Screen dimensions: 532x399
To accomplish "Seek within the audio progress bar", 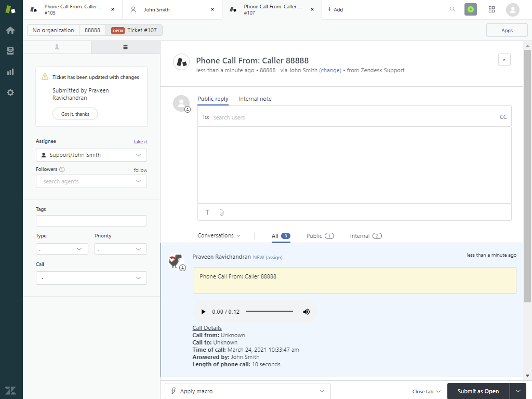I will coord(270,312).
